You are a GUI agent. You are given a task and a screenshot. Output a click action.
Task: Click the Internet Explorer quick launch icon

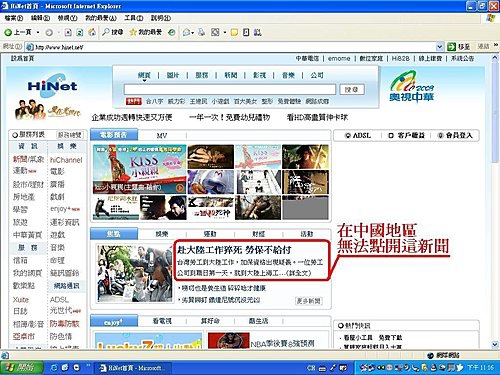[54, 368]
